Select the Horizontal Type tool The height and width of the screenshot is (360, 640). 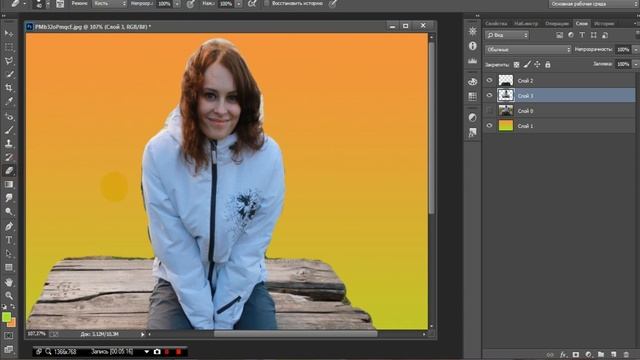coord(9,240)
